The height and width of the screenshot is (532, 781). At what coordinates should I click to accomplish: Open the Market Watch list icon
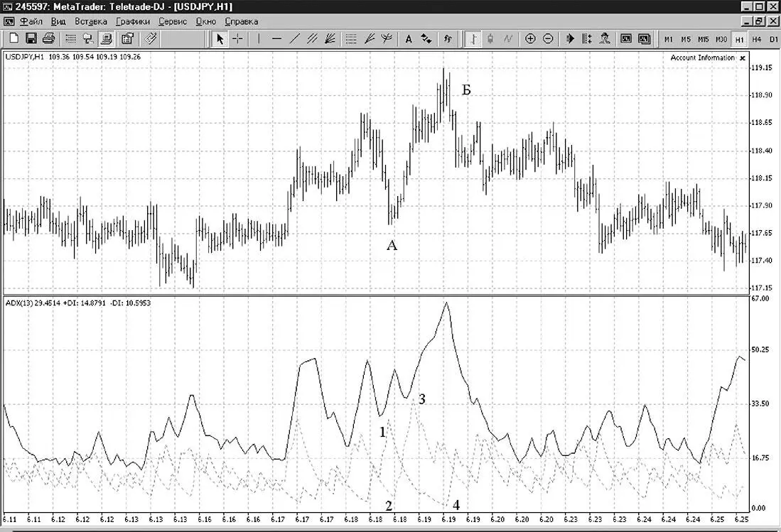coord(71,38)
